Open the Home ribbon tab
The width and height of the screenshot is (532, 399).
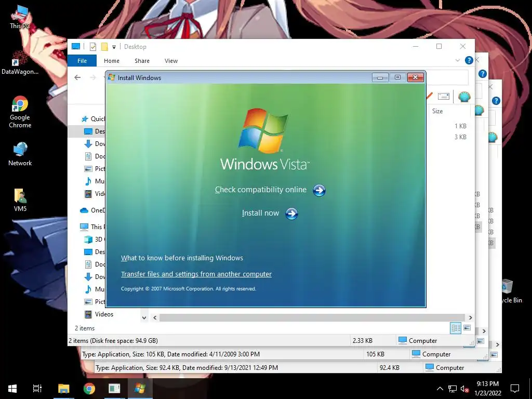[x=112, y=61]
